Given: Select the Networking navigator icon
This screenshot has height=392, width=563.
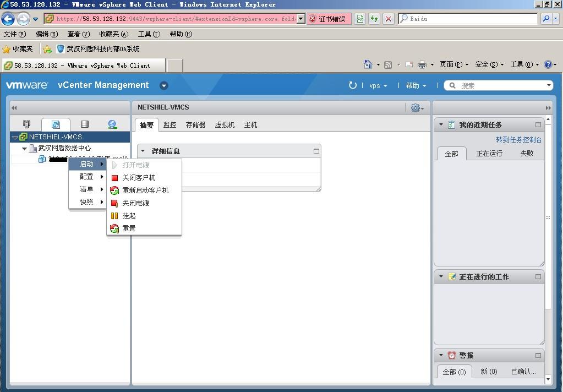Looking at the screenshot, I should click(112, 124).
